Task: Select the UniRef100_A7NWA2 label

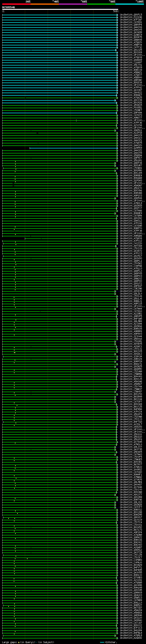Action: point(131,477)
